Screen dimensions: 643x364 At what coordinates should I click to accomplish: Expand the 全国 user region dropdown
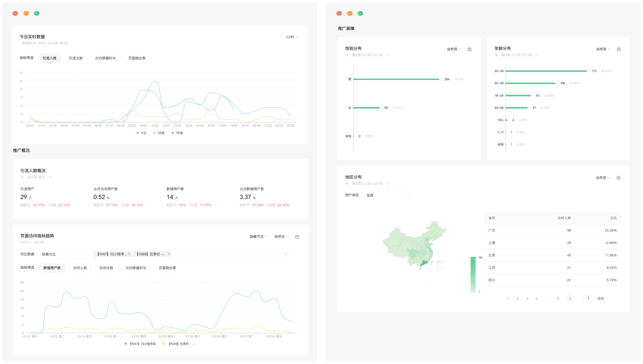[387, 195]
